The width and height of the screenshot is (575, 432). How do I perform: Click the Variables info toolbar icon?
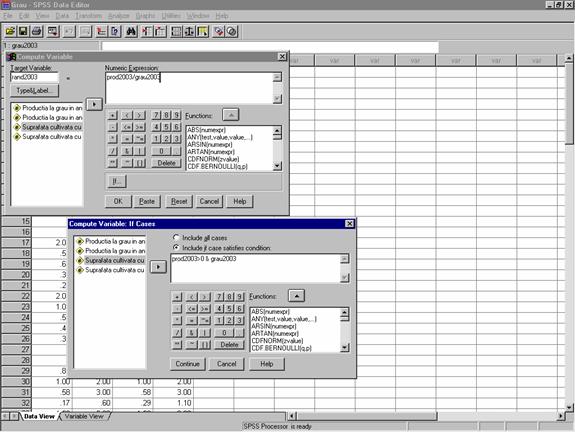click(x=115, y=32)
